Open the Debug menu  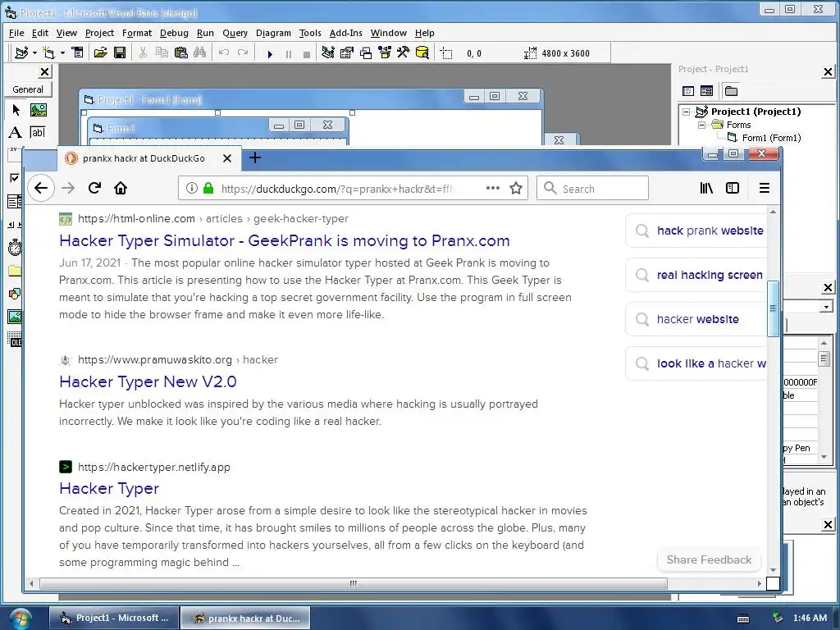click(174, 33)
